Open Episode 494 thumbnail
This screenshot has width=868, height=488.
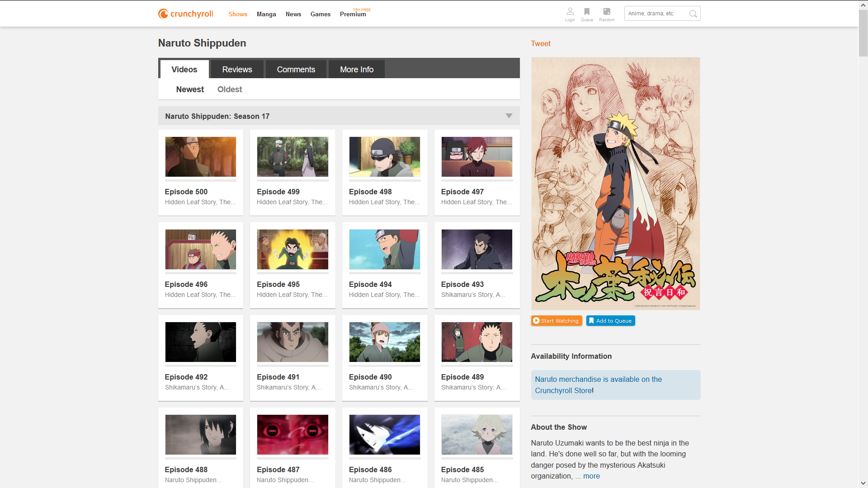(x=385, y=249)
